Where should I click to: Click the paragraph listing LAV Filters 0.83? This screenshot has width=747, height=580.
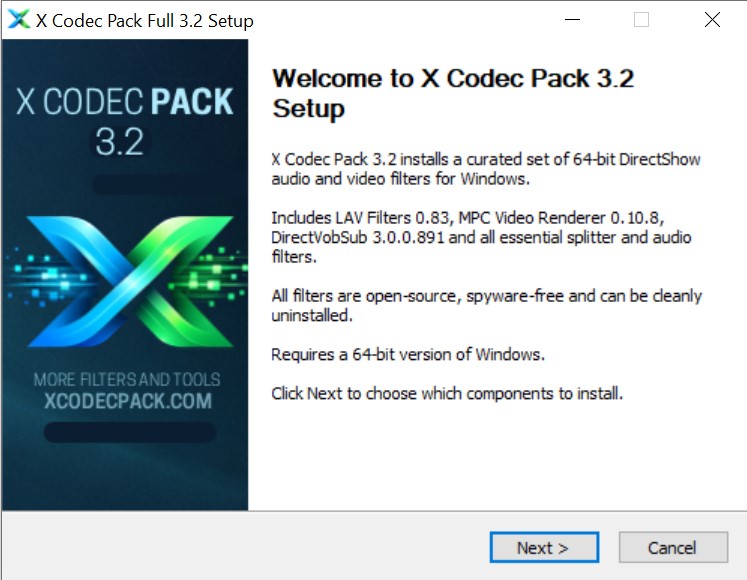[x=481, y=237]
